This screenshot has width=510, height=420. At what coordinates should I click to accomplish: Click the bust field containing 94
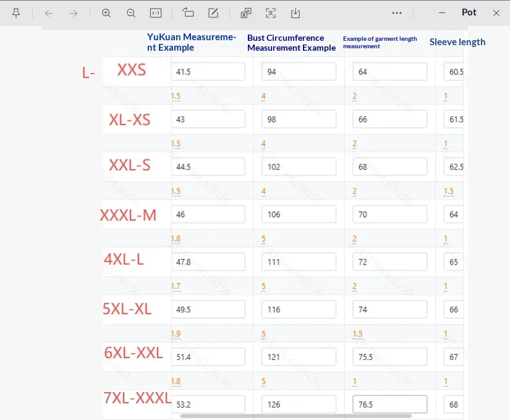pyautogui.click(x=299, y=72)
